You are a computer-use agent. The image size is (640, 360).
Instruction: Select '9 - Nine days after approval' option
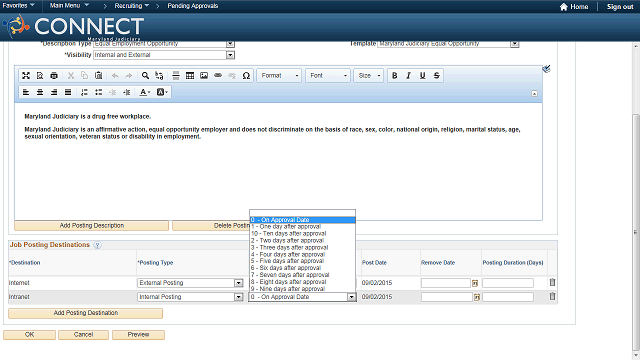click(302, 289)
